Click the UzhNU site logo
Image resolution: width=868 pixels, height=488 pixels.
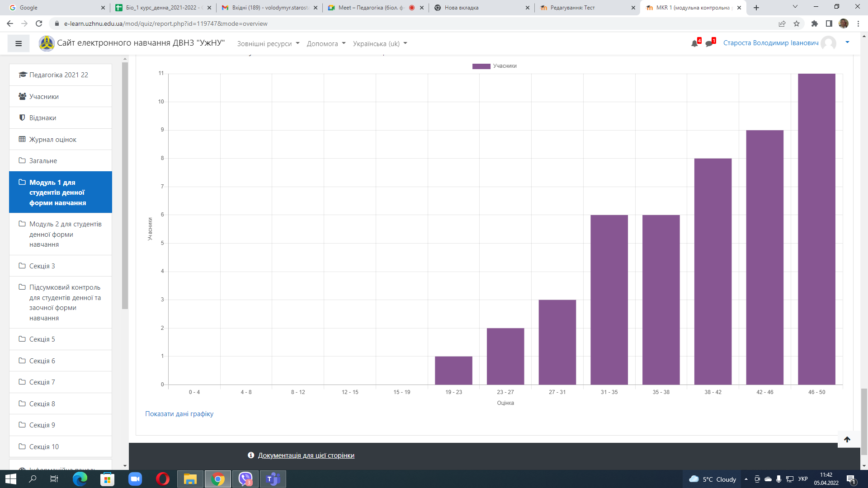(47, 43)
